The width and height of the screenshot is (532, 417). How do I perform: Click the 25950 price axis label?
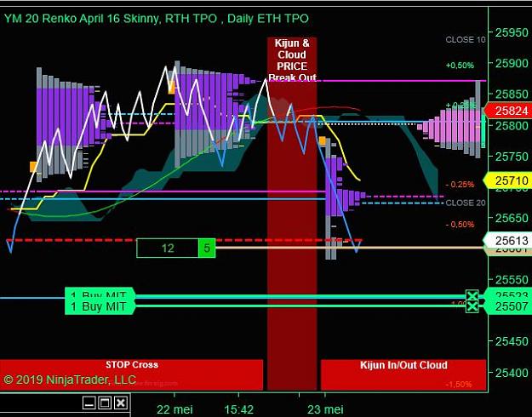coord(512,32)
